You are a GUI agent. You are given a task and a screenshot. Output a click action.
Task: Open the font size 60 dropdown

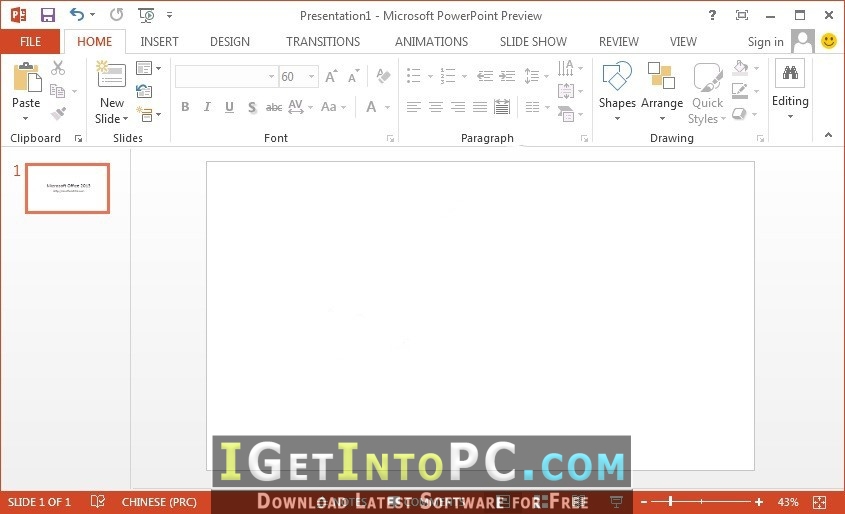311,77
